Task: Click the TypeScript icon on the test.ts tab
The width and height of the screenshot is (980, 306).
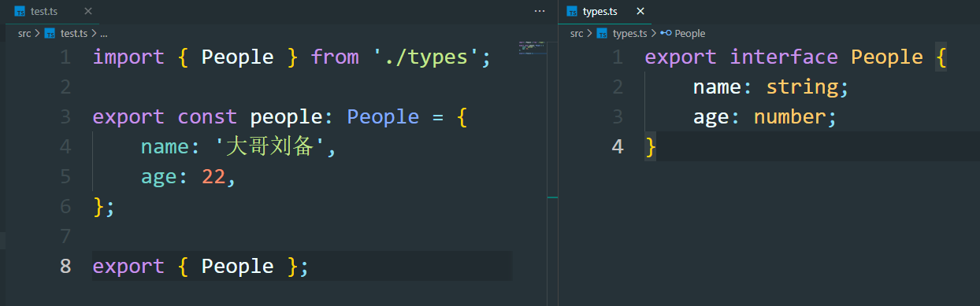Action: pyautogui.click(x=20, y=12)
